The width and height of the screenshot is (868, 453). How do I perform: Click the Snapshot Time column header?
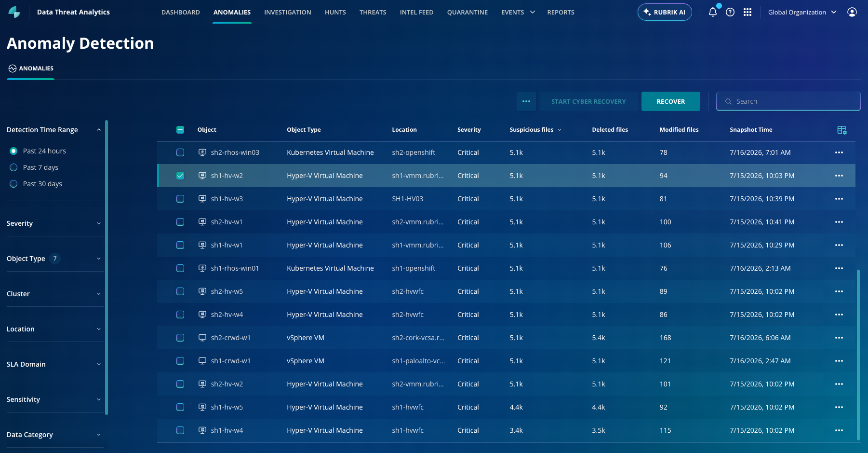coord(751,130)
